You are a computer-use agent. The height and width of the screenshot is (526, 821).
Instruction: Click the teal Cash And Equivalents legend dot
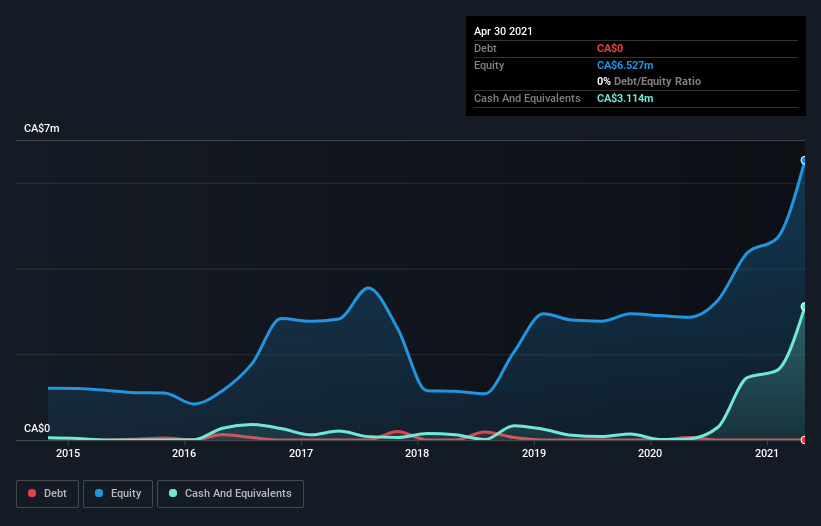[173, 493]
